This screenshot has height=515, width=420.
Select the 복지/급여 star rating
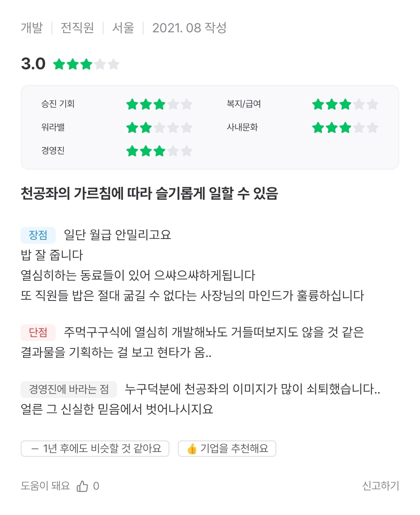point(345,104)
